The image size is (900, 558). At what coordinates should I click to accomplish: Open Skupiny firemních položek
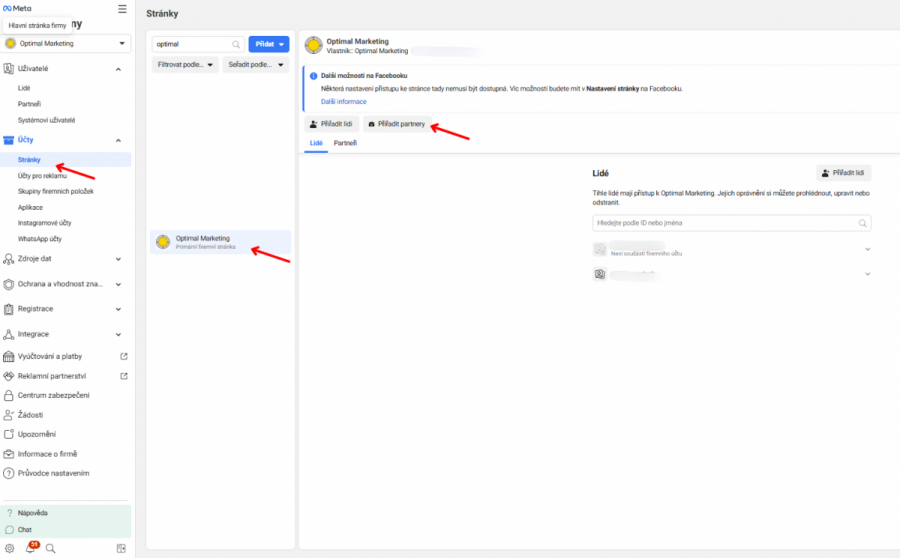coord(56,191)
